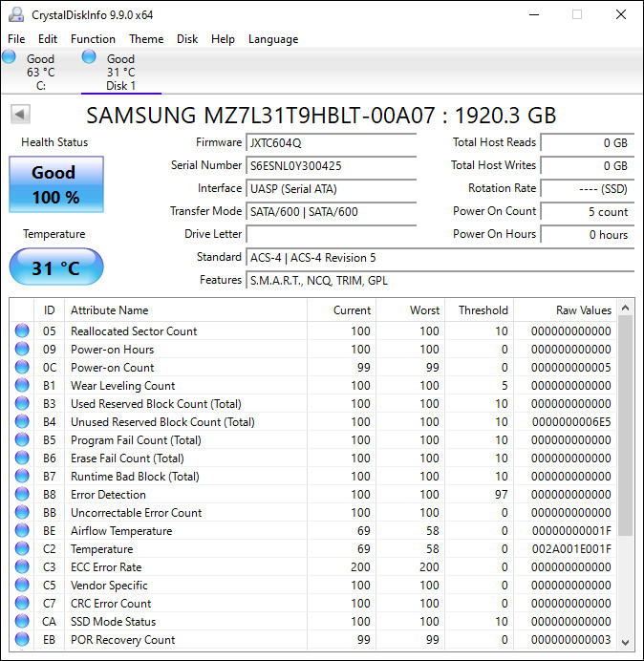Click the Rotation Rate value
Viewport: 644px width, 661px height.
pyautogui.click(x=587, y=188)
